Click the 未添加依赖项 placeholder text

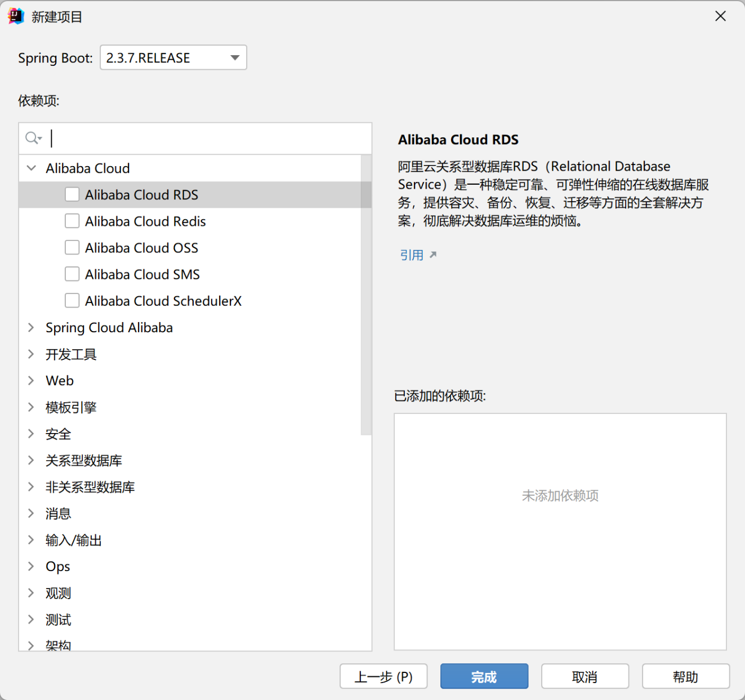pyautogui.click(x=560, y=496)
